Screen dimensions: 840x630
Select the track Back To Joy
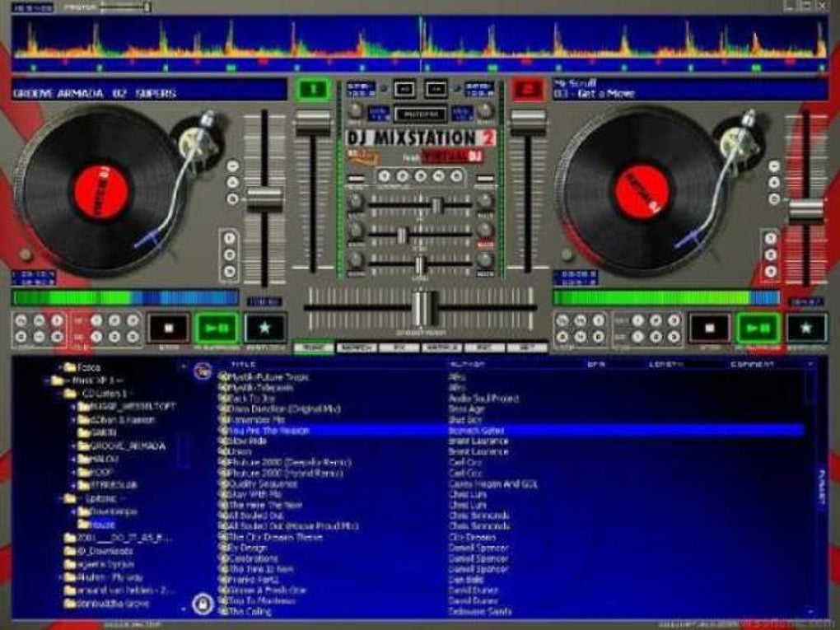click(x=251, y=398)
